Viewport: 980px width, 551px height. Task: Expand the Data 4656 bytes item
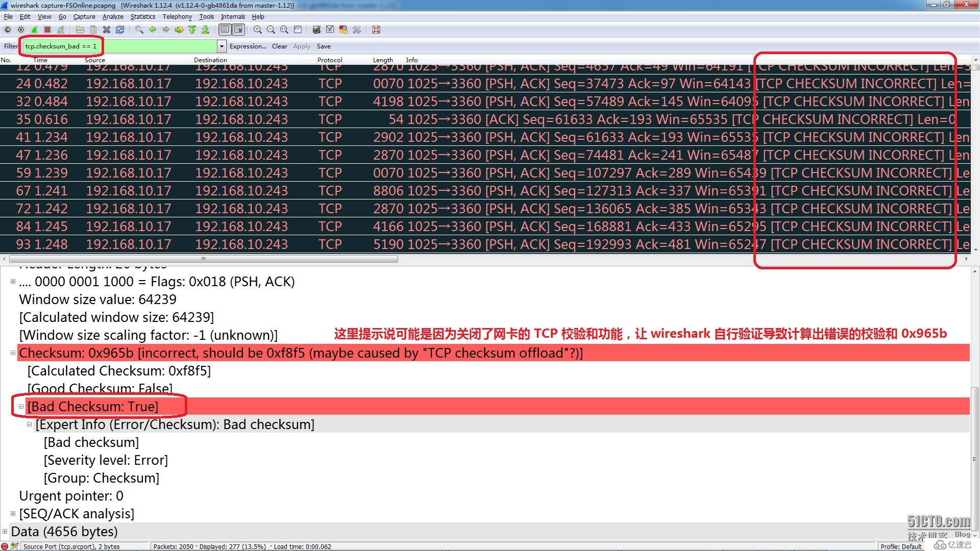[5, 531]
